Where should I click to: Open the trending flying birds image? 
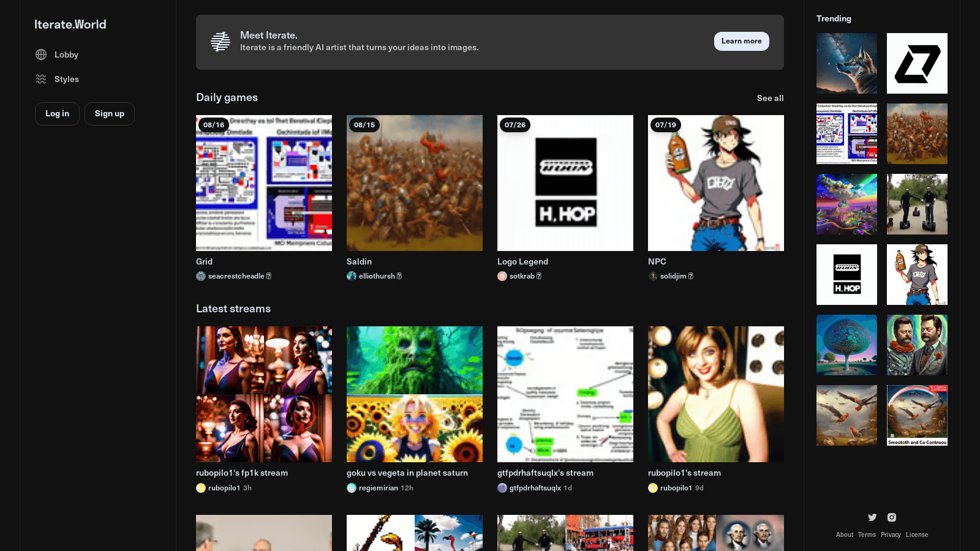846,415
